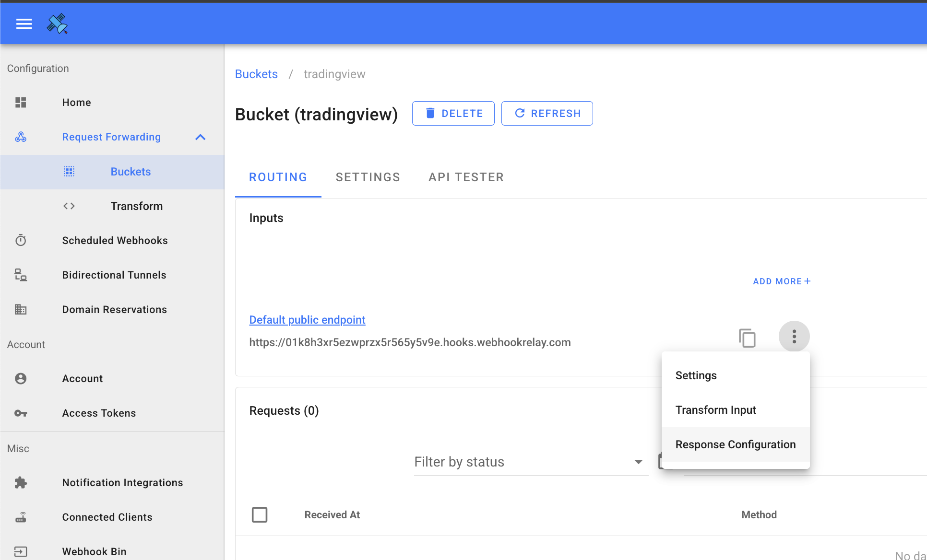Screen dimensions: 927x560
Task: Open the endpoint three-dot options menu
Action: click(794, 336)
